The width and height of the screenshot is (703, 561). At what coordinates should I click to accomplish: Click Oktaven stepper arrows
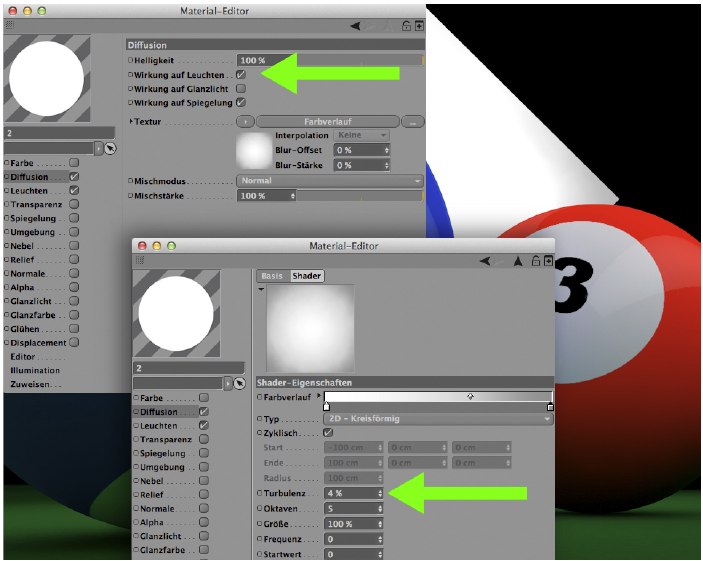click(380, 509)
